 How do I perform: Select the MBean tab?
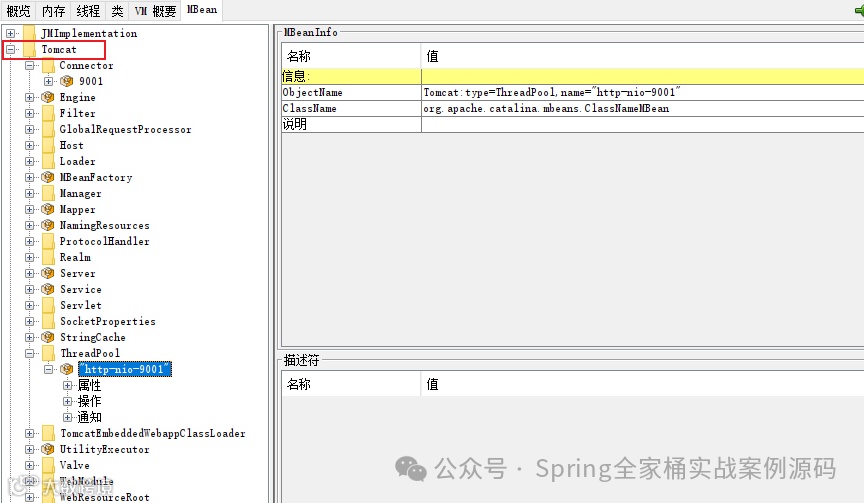tap(202, 10)
